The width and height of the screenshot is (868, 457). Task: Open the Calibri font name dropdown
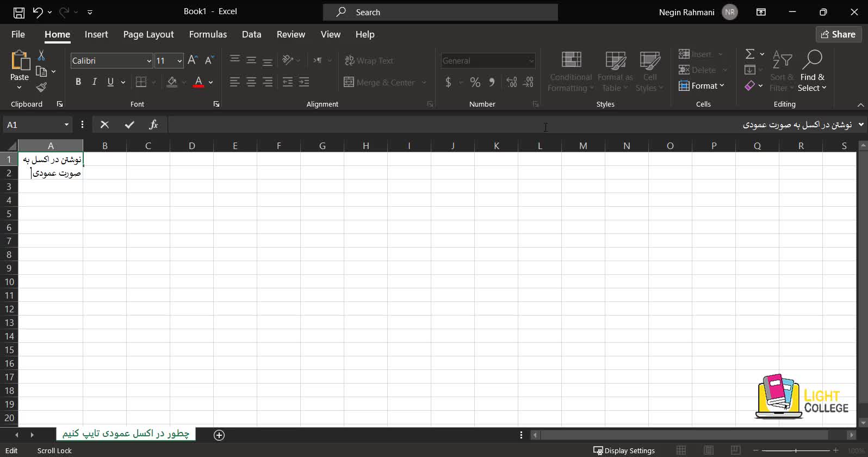tap(148, 61)
